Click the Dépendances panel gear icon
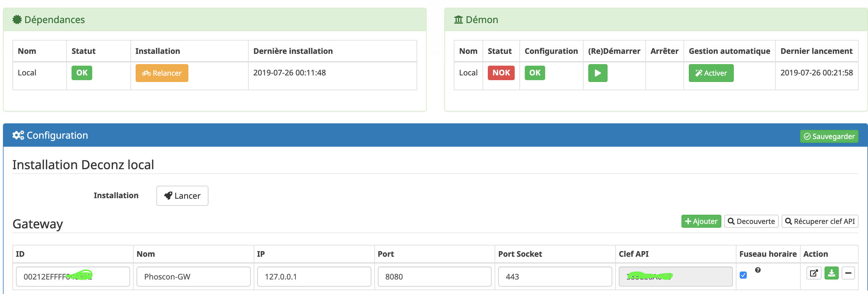The image size is (868, 294). (17, 20)
